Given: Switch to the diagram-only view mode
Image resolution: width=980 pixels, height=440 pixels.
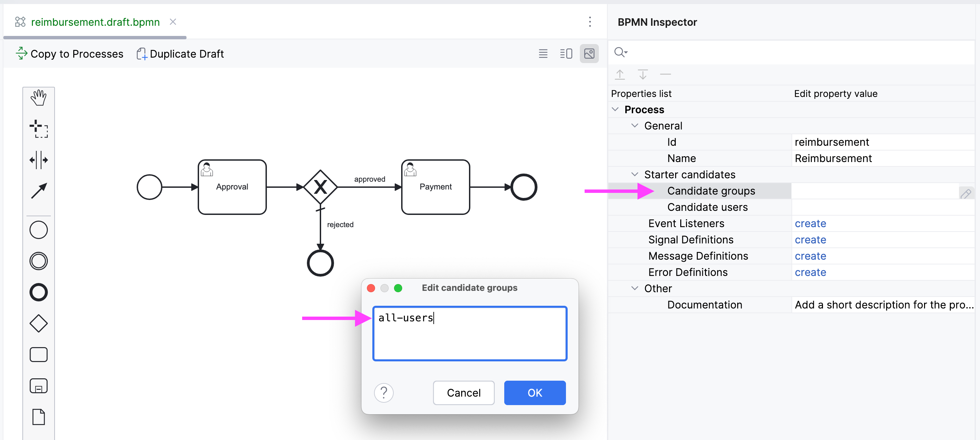Looking at the screenshot, I should [x=589, y=54].
